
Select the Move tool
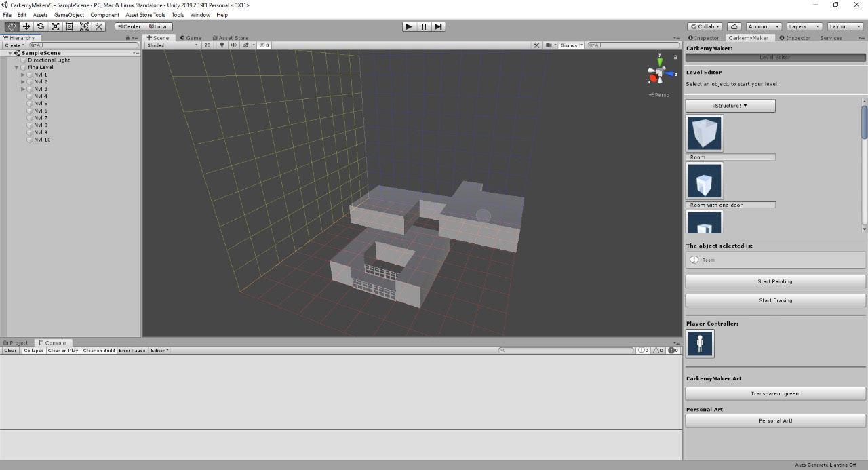click(26, 26)
